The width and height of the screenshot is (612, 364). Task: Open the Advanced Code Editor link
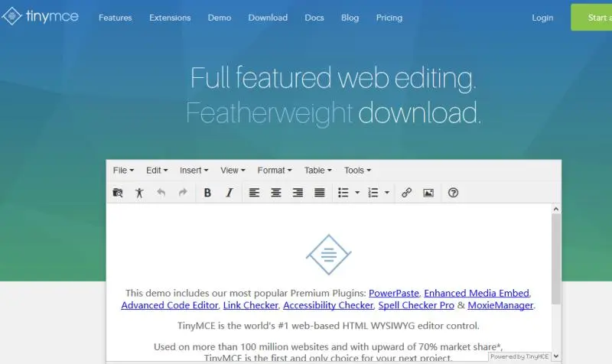click(x=170, y=305)
